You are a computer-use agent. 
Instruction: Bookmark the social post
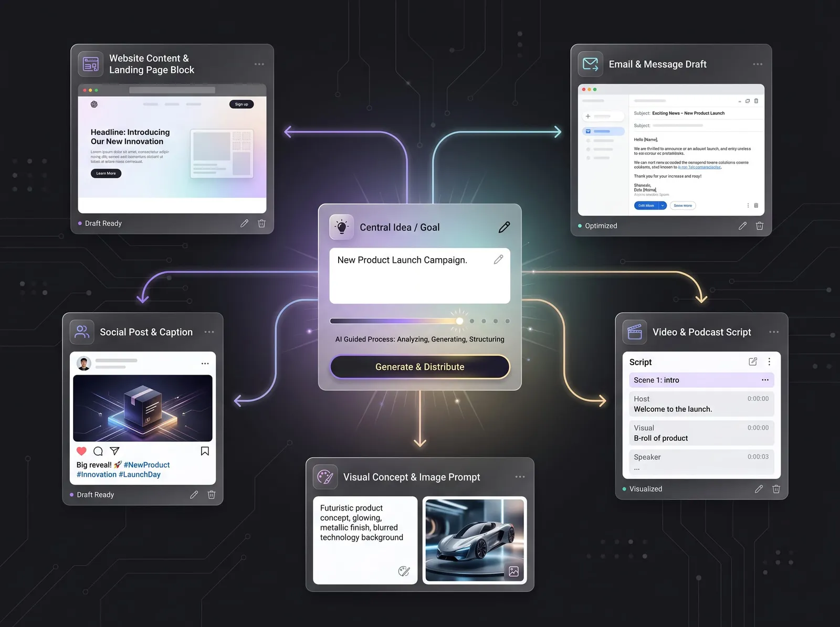tap(205, 451)
